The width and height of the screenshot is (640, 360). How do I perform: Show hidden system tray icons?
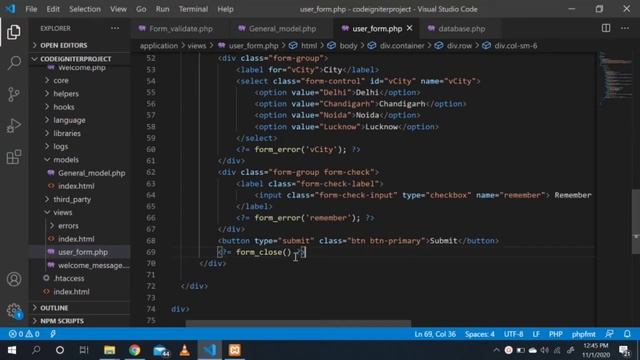click(496, 350)
